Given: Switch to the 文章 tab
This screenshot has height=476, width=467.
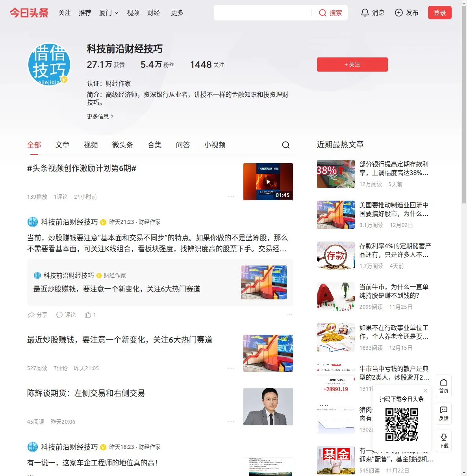Looking at the screenshot, I should tap(62, 145).
